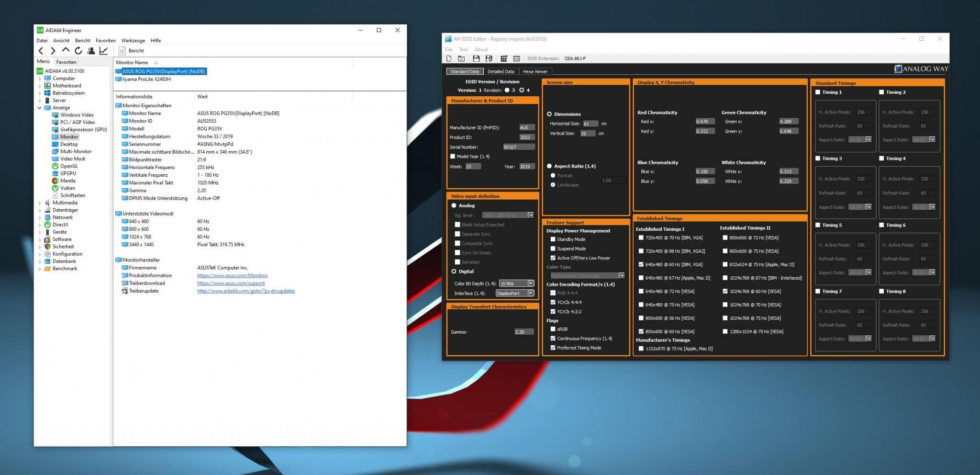Refresh the AIDA64 page
980x475 pixels.
(x=78, y=50)
